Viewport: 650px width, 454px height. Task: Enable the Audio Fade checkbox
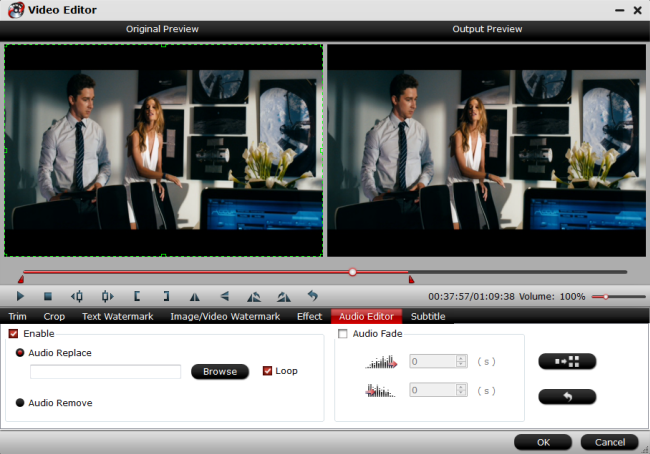(x=343, y=334)
